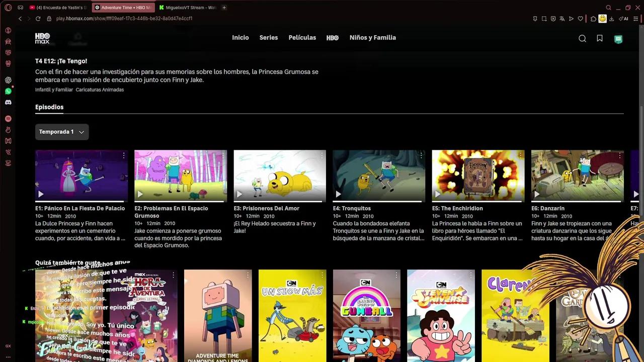Click the browser tab search magnifier
The height and width of the screenshot is (362, 644).
coord(608,8)
